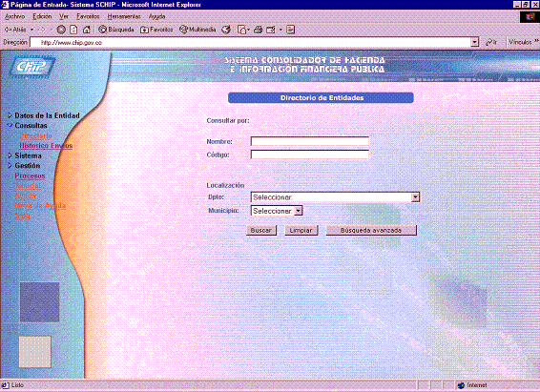Viewport: 540px width, 392px height.
Task: Open the Dpto Seleccionar dropdown
Action: coord(335,197)
